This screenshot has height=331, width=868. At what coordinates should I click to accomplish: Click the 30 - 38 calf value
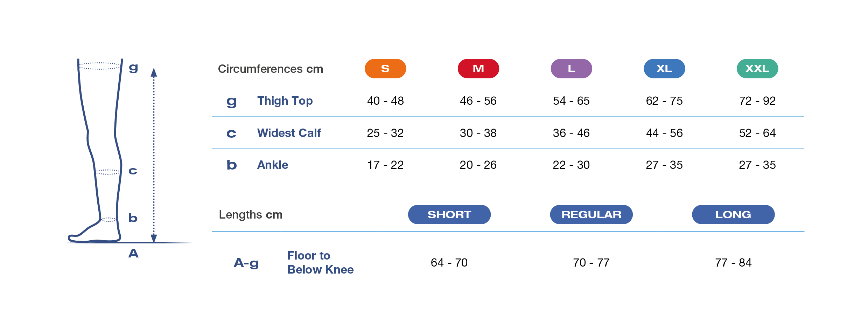(x=478, y=133)
